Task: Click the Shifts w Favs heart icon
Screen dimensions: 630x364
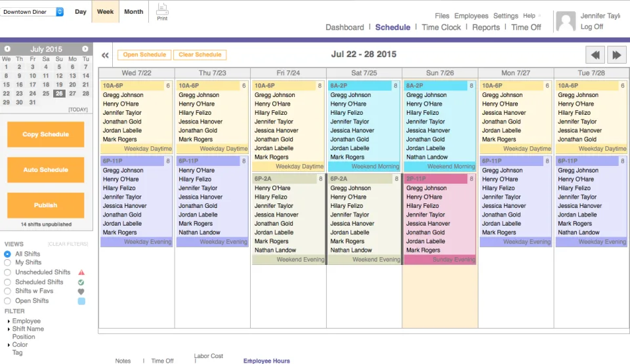Action: click(81, 292)
